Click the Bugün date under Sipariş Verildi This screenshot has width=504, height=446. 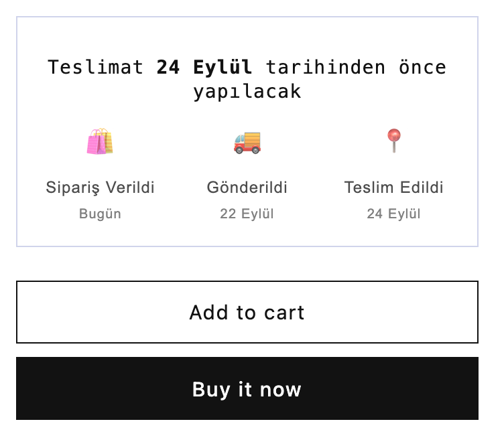pos(100,214)
